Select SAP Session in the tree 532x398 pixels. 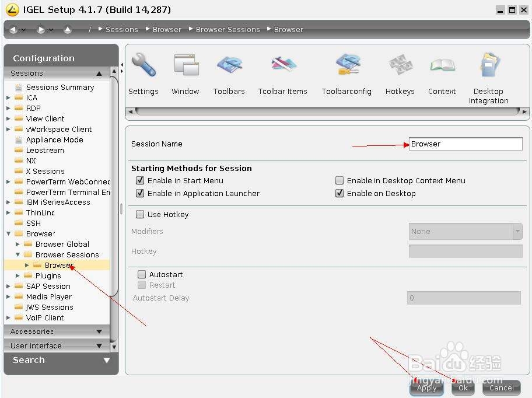pos(48,286)
